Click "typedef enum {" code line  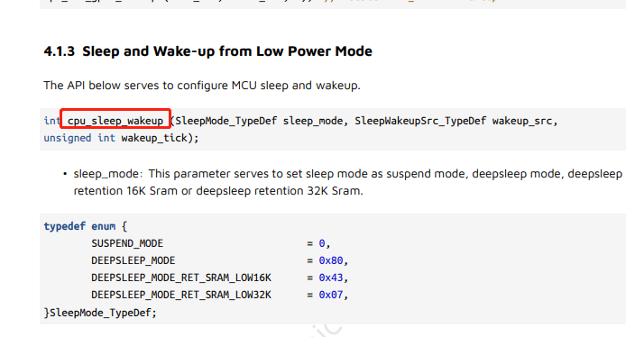click(86, 226)
